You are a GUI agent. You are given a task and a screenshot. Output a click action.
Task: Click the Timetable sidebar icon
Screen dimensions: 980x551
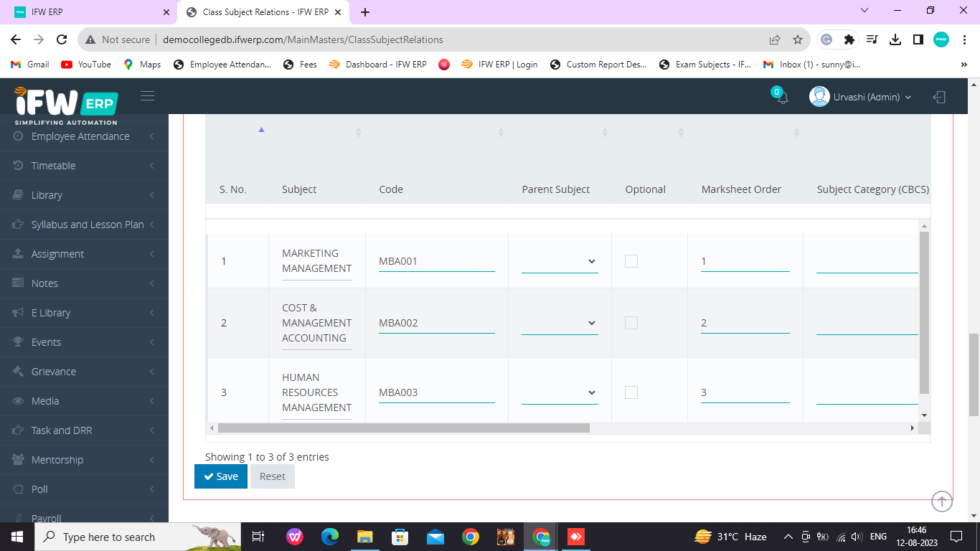point(19,166)
